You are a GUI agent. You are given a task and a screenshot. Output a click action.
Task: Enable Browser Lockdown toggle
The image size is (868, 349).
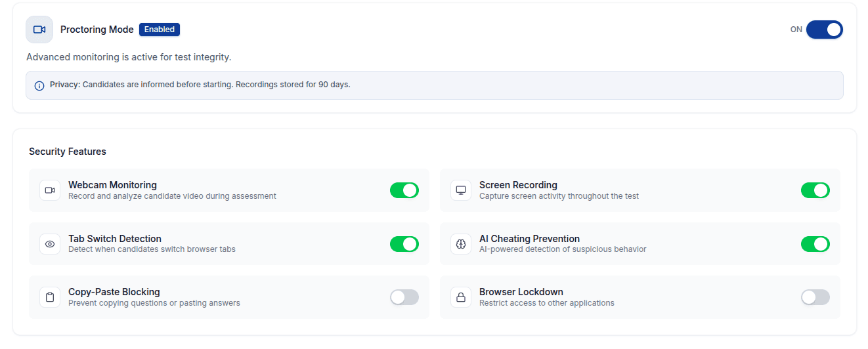tap(815, 297)
